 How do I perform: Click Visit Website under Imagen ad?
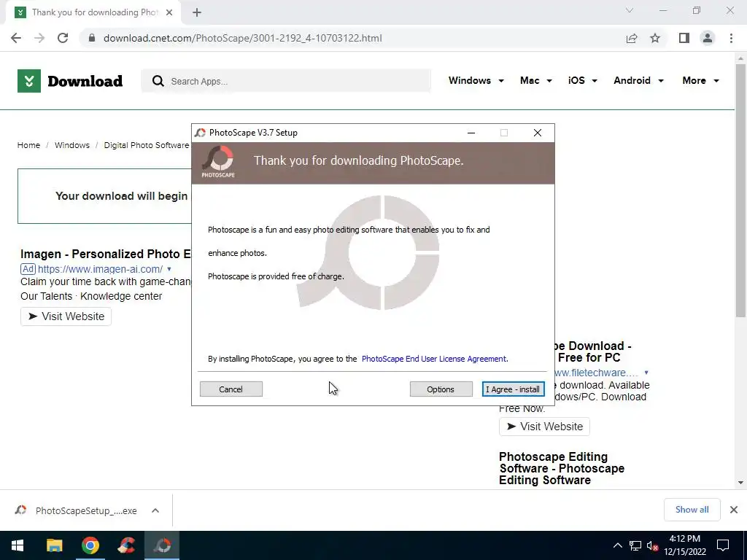pos(66,316)
